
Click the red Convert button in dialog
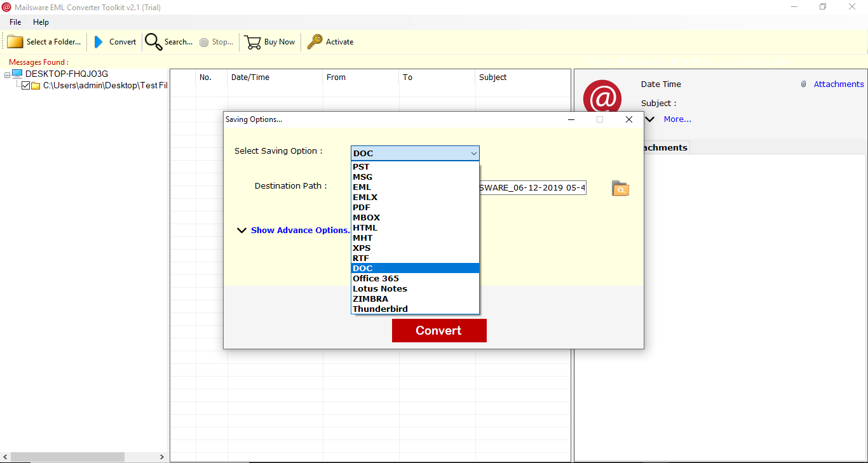click(x=439, y=330)
